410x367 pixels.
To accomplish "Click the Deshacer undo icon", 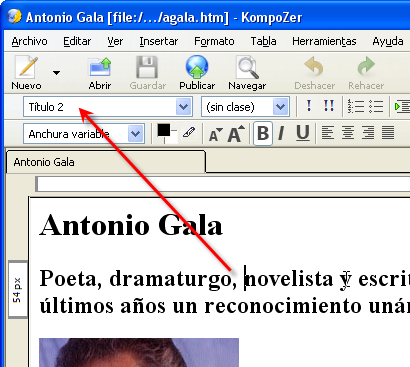I will [x=314, y=67].
